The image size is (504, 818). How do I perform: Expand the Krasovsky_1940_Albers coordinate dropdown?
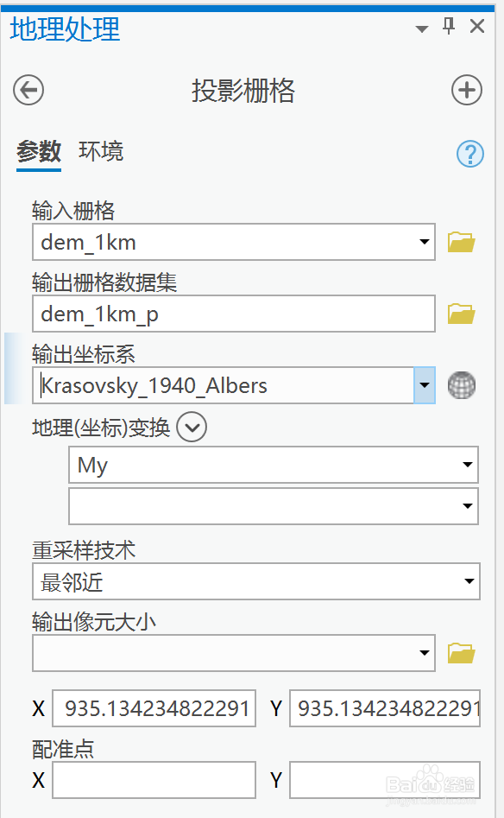tap(425, 385)
